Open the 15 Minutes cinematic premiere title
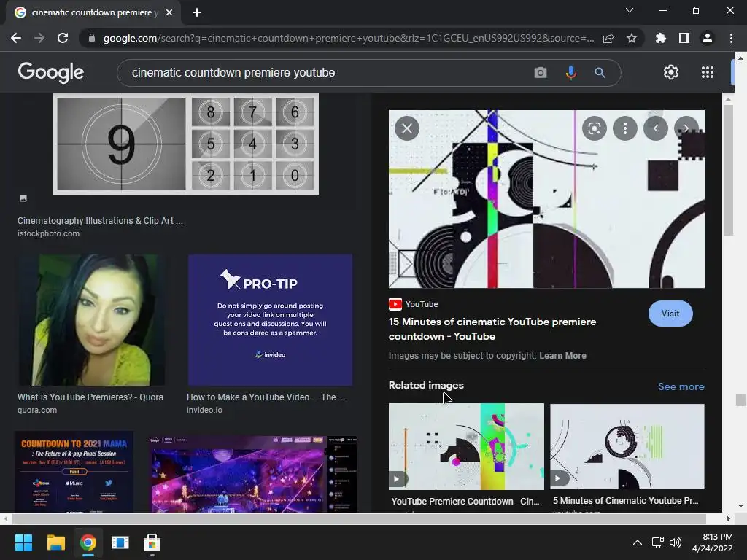Image resolution: width=747 pixels, height=560 pixels. tap(492, 329)
